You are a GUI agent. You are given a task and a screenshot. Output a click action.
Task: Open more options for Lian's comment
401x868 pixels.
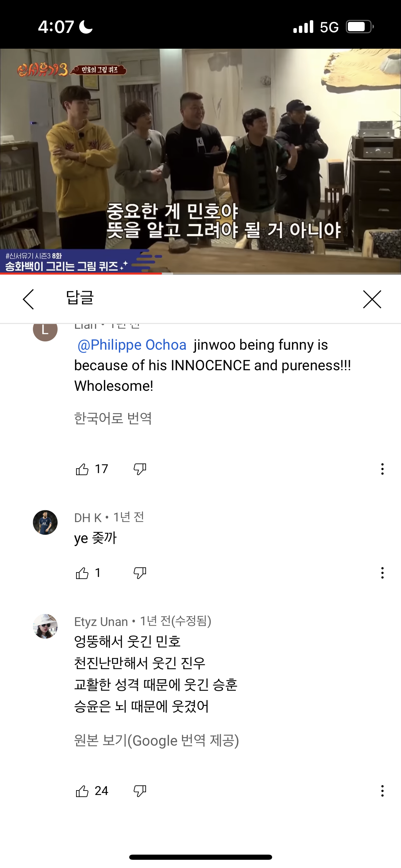(382, 469)
